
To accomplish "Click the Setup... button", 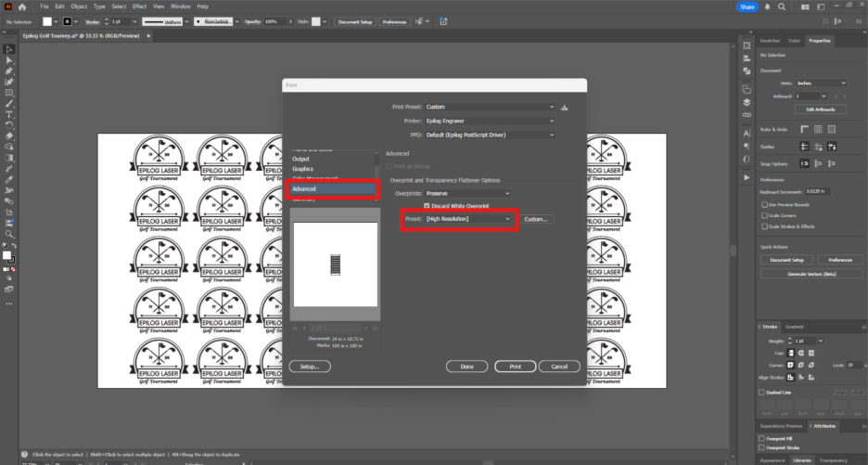I will point(310,367).
